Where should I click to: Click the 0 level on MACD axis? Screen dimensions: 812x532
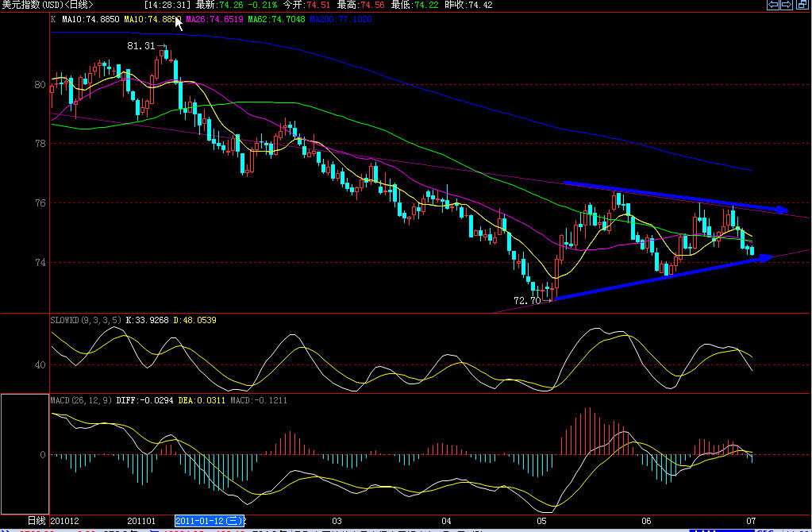point(42,455)
